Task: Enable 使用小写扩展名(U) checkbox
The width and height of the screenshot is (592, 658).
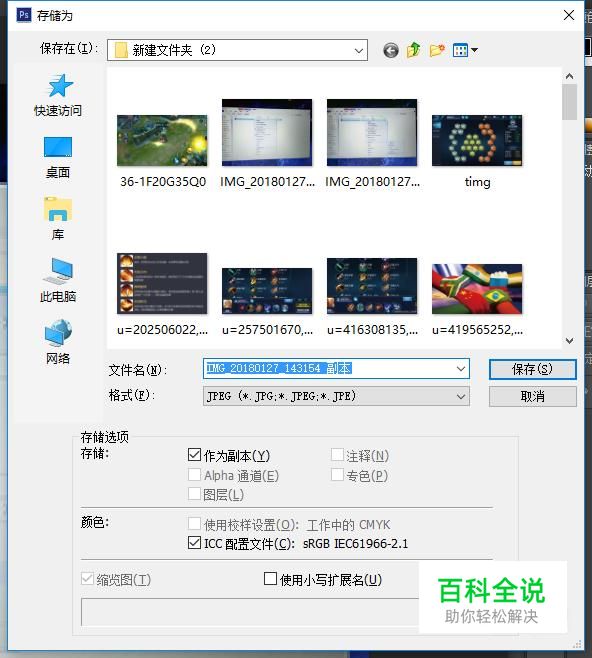Action: 270,579
